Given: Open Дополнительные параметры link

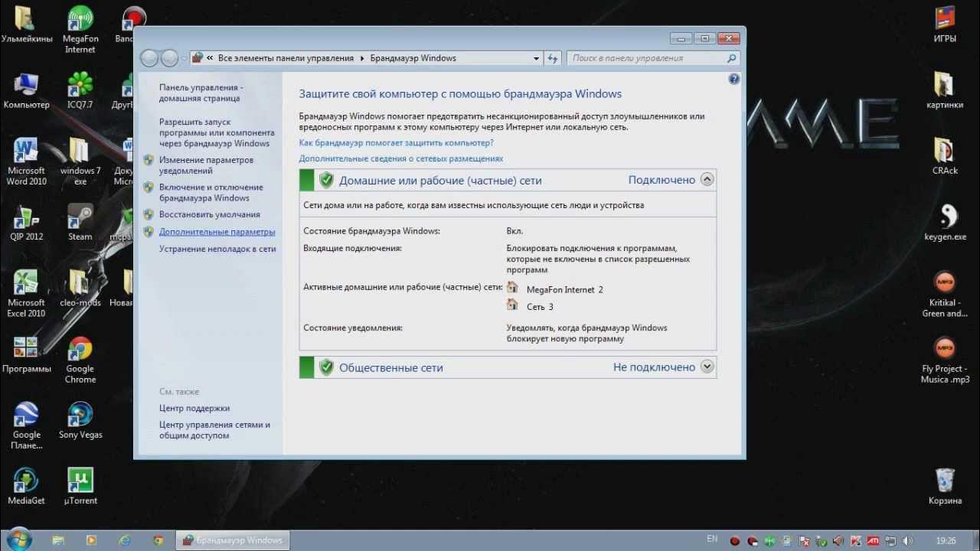Looking at the screenshot, I should [217, 232].
